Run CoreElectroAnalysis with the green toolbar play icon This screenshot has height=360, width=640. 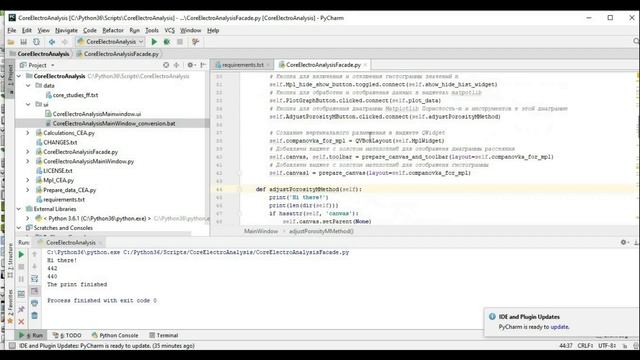click(x=154, y=42)
